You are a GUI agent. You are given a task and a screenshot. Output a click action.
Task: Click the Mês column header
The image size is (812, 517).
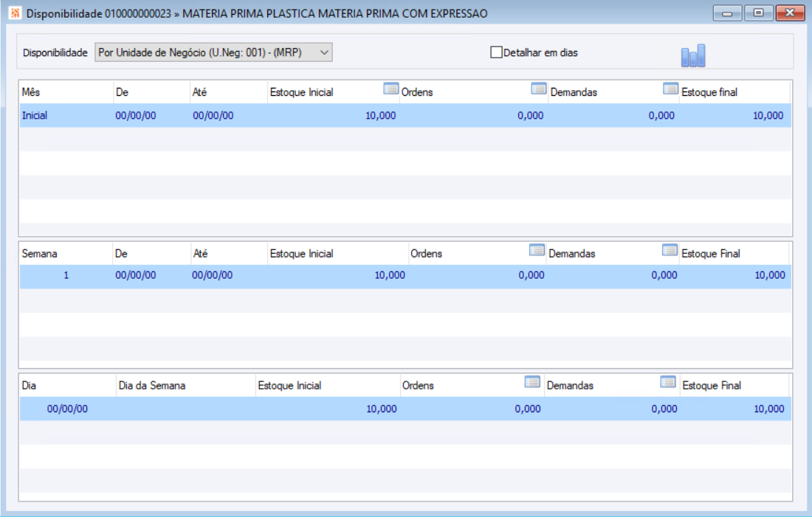coord(30,92)
